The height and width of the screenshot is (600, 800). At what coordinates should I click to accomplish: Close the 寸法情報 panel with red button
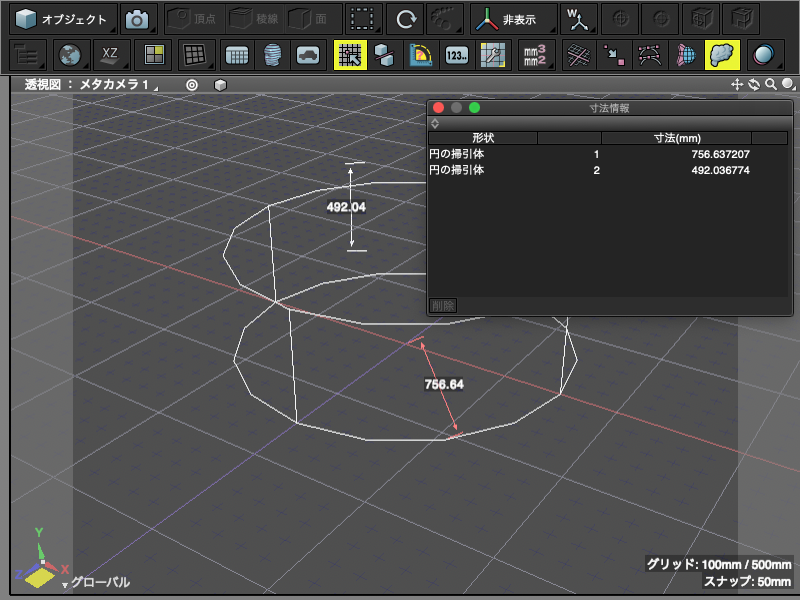click(438, 108)
